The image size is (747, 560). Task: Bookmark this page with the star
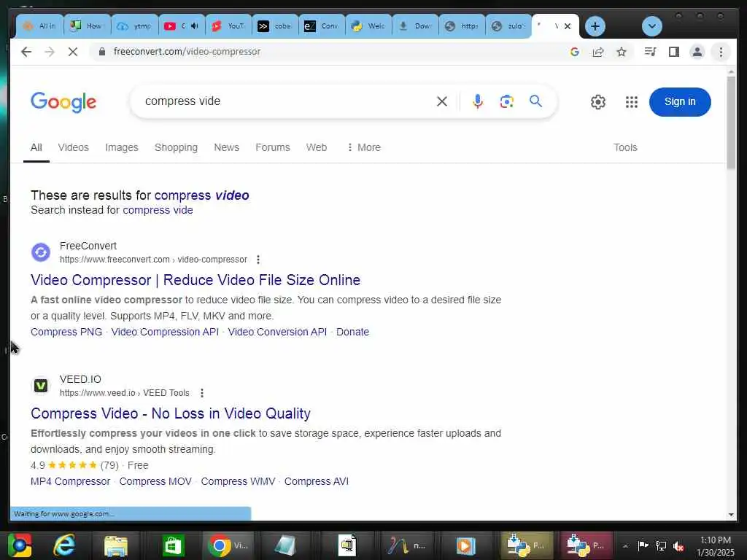pyautogui.click(x=622, y=52)
